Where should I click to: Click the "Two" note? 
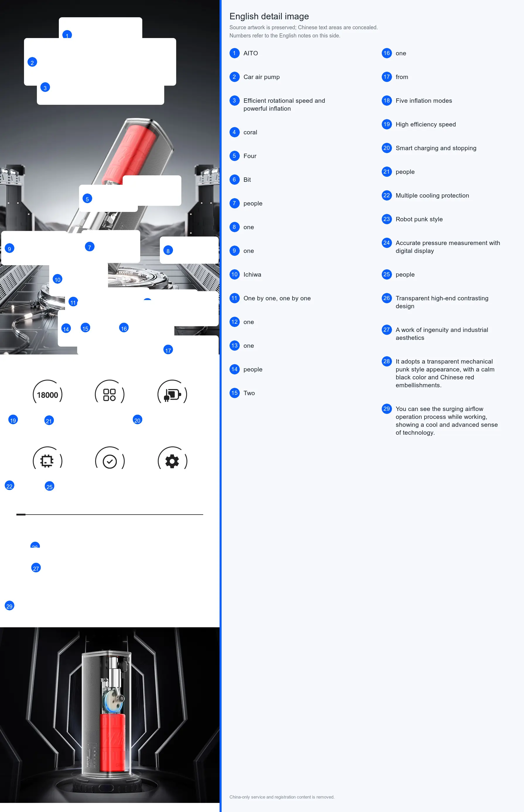(249, 393)
